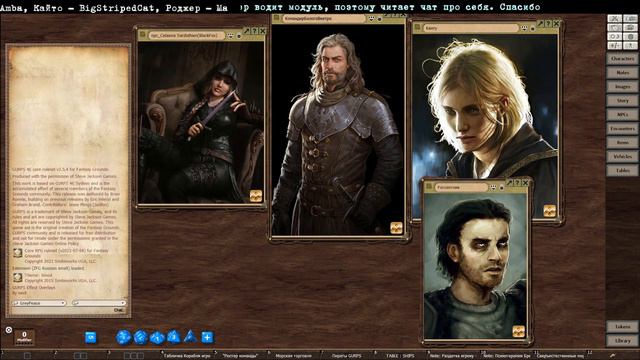This screenshot has width=640, height=360.
Task: Activate hotkey 5 'Ростер команды'
Action: 241,356
